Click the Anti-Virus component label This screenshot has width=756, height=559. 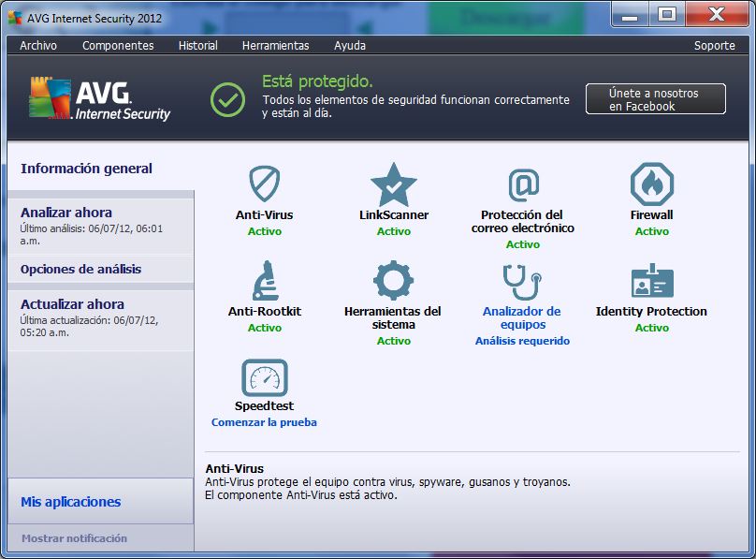coord(264,215)
